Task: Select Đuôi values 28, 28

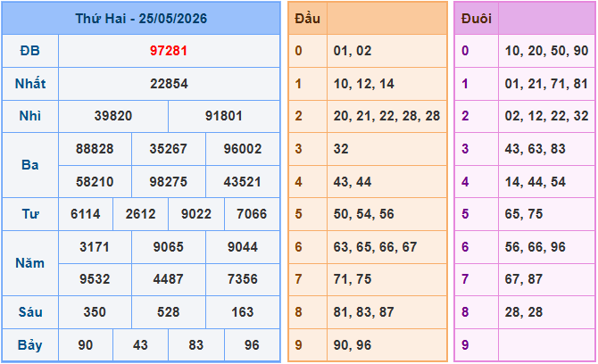Action: tap(524, 312)
